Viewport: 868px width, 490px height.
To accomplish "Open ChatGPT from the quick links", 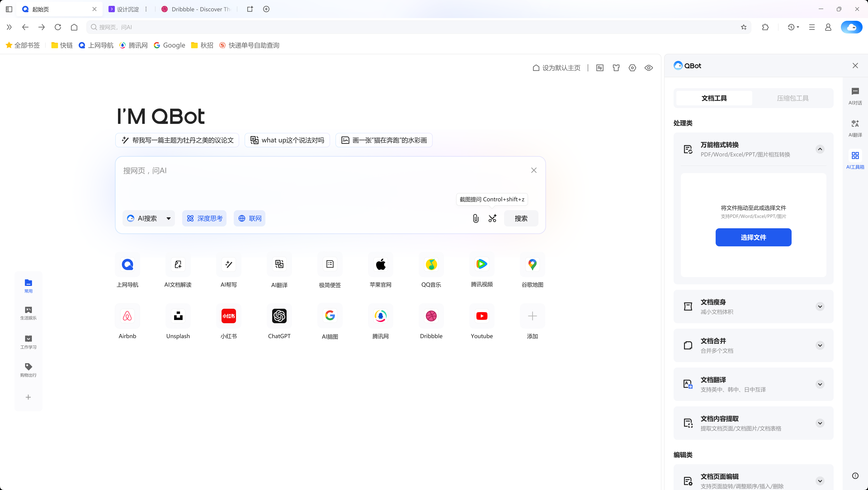I will click(x=279, y=316).
